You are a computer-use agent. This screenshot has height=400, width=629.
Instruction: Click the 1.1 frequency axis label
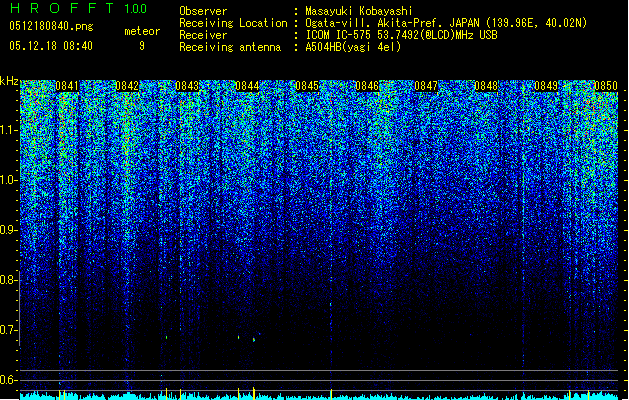(8, 130)
